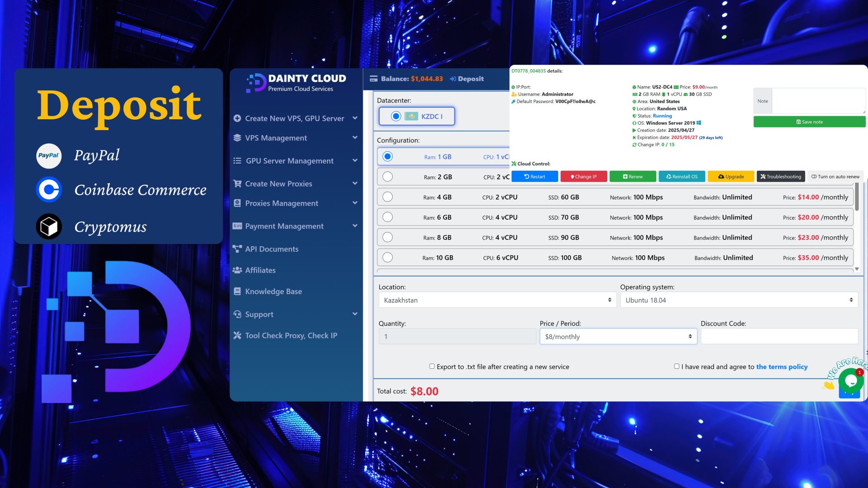This screenshot has width=868, height=488.
Task: Check Export to .txt file after creating service
Action: point(432,366)
